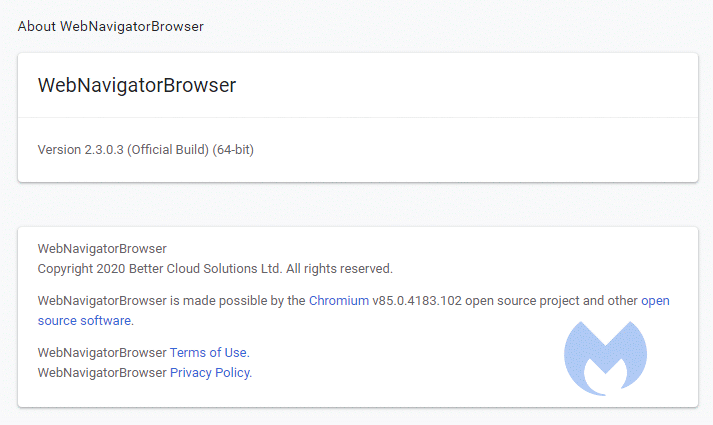Click WebNavigatorBrowser name above the copyright line

(102, 248)
